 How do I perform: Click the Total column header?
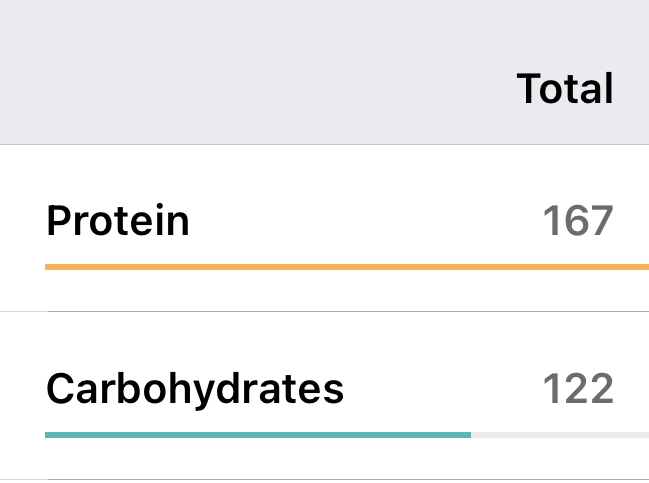(x=564, y=90)
